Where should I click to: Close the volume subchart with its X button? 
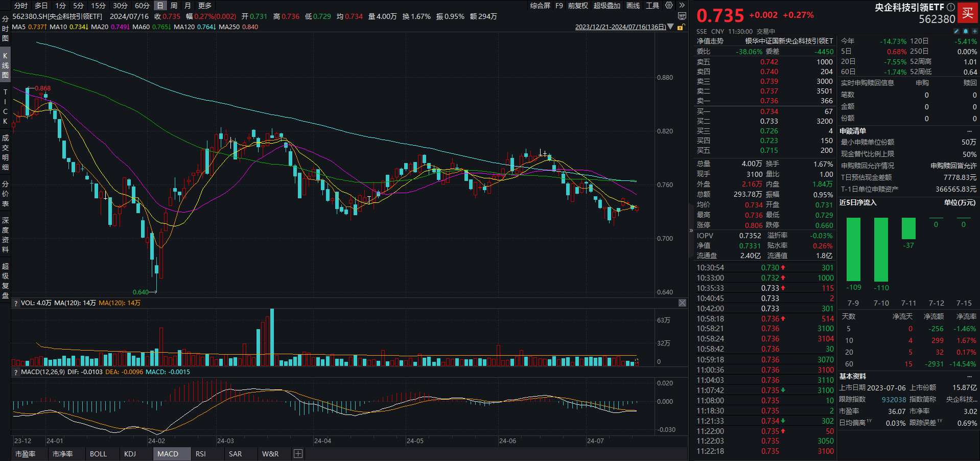pyautogui.click(x=682, y=303)
